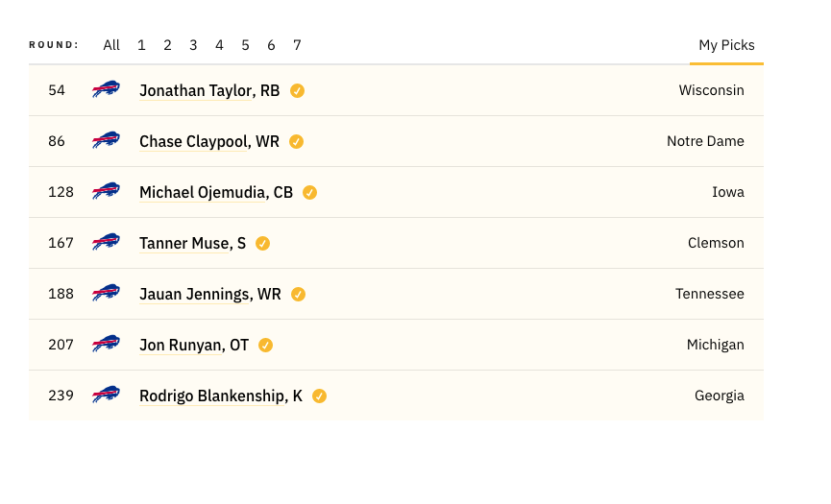Click the Bills logo beside pick 128

click(x=106, y=191)
